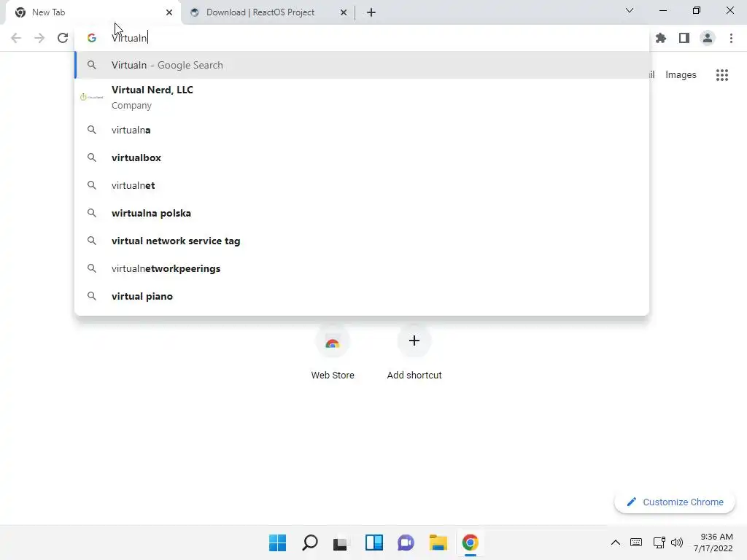Viewport: 747px width, 560px height.
Task: Open the network tray icon
Action: (659, 542)
